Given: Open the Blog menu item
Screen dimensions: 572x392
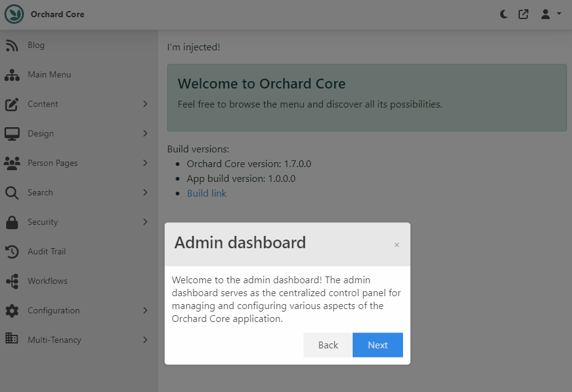Looking at the screenshot, I should click(36, 45).
